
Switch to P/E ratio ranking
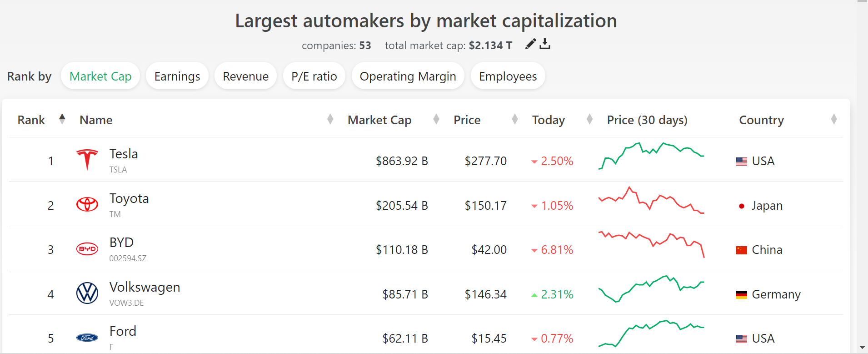[x=314, y=76]
